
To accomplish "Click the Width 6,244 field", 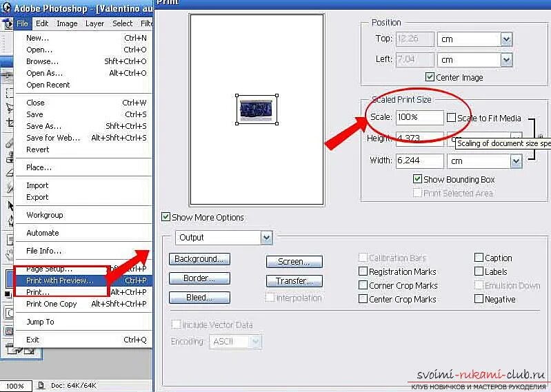I will pyautogui.click(x=419, y=161).
